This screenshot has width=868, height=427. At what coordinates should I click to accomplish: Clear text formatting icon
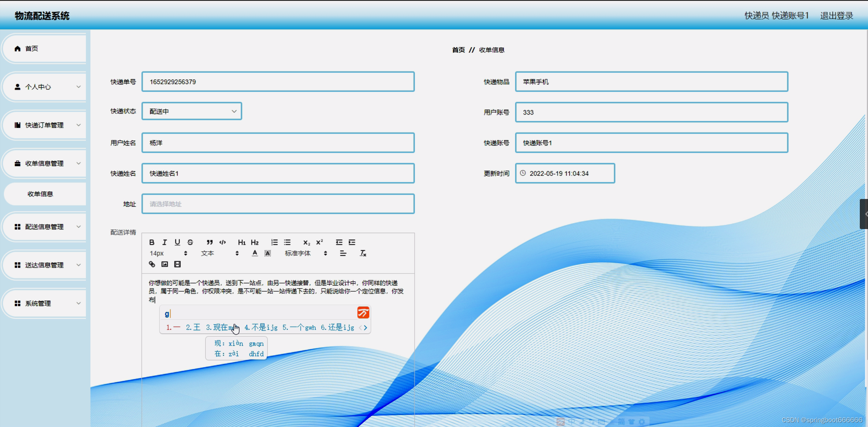363,253
